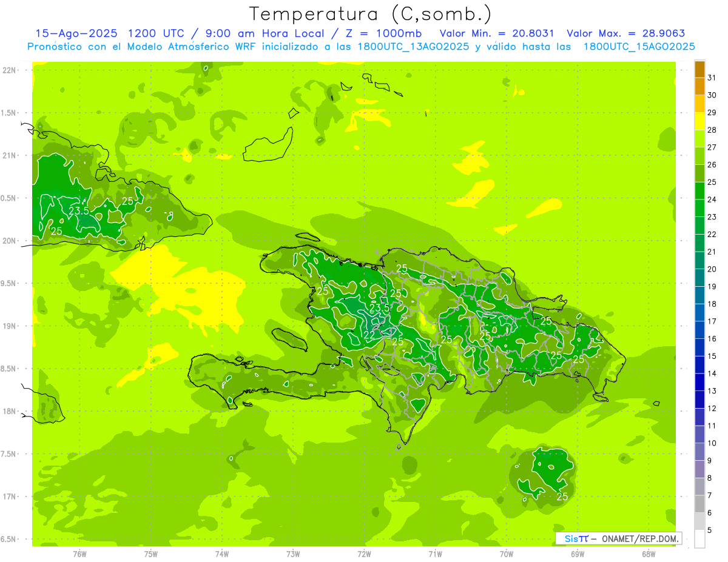Click the legend value "15"
This screenshot has width=728, height=562.
[x=712, y=356]
